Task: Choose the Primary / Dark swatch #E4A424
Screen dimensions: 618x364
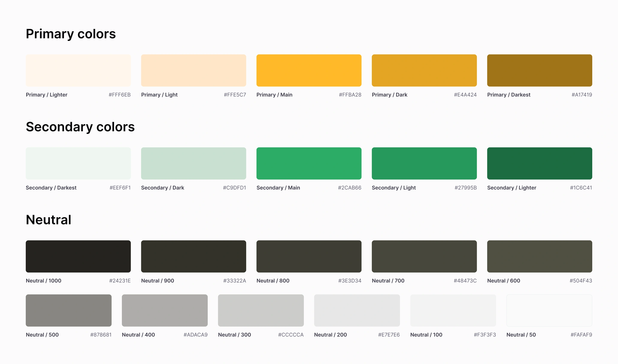Action: (x=424, y=70)
